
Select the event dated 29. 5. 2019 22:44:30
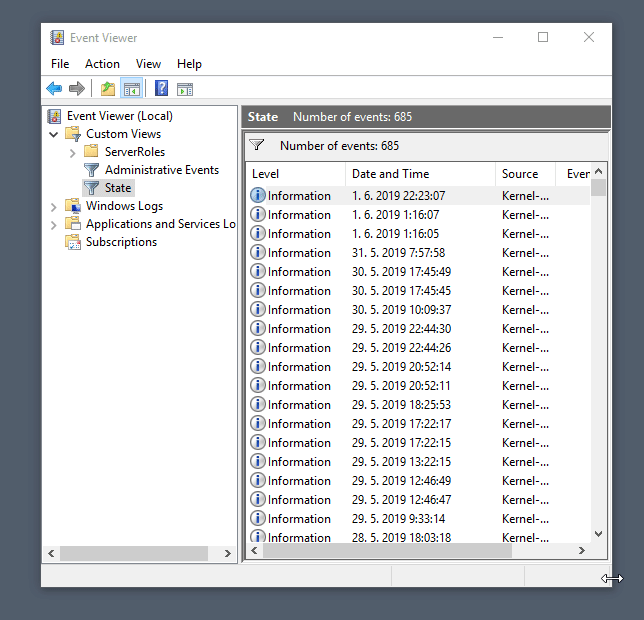419,328
